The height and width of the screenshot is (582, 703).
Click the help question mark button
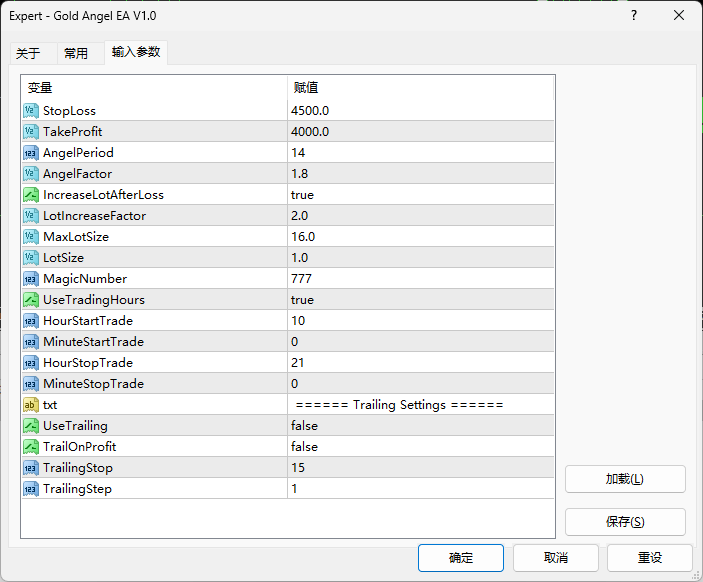pyautogui.click(x=633, y=16)
